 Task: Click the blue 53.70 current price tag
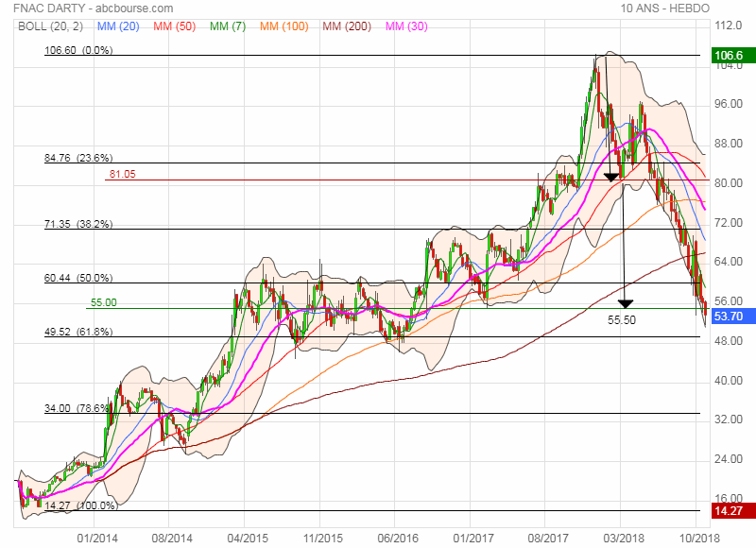click(x=733, y=317)
